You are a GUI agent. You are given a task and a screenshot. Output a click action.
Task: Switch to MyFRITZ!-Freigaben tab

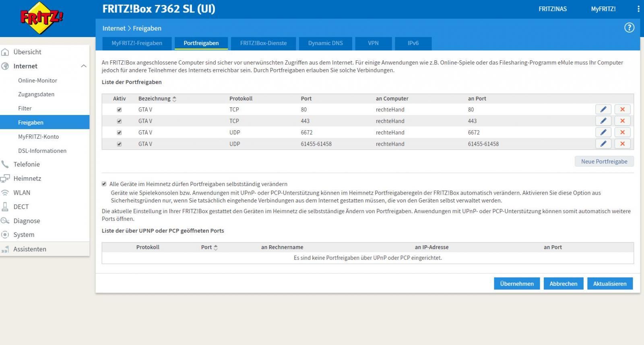pos(137,43)
